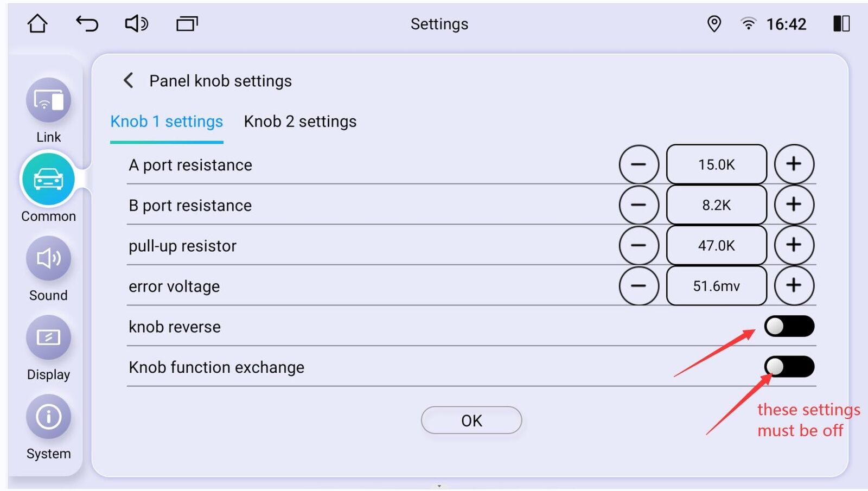This screenshot has width=868, height=491.
Task: Tap the back arrow in top bar
Action: click(x=87, y=24)
